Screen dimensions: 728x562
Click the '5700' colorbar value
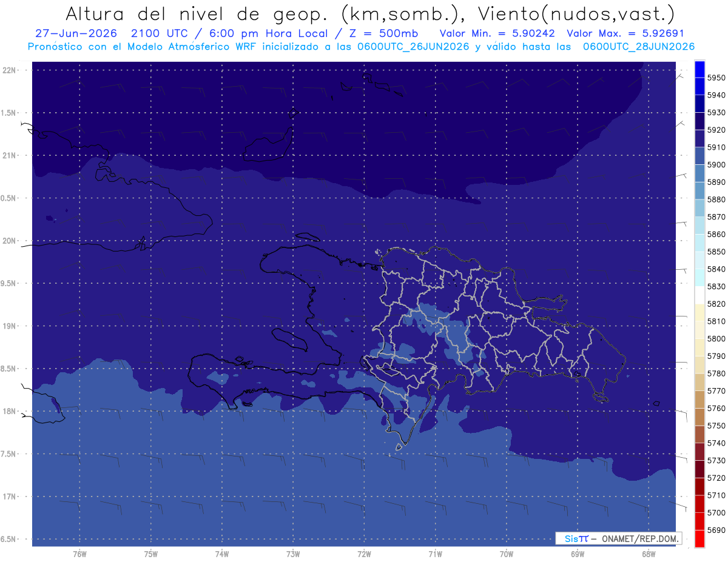click(716, 513)
